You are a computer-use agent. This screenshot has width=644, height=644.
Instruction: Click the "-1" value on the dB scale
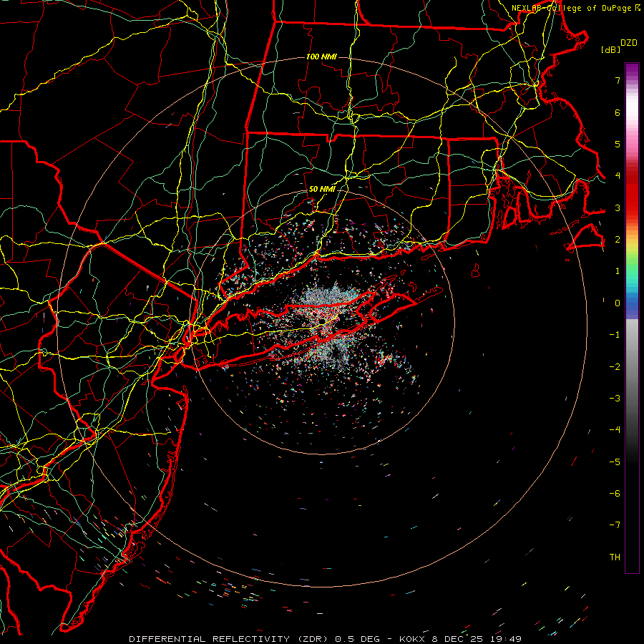[x=615, y=335]
